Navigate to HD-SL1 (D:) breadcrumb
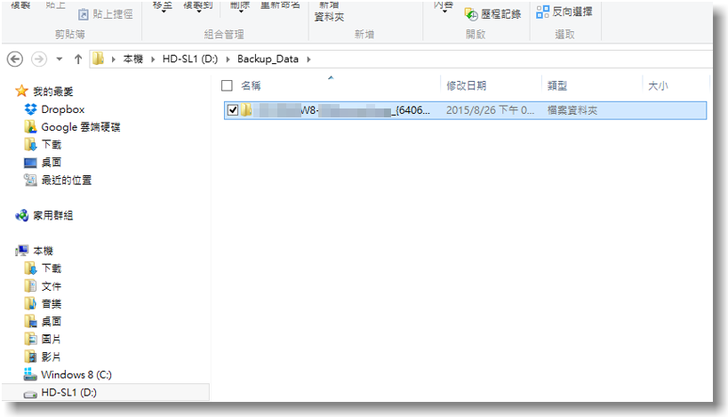The height and width of the screenshot is (417, 728). (190, 59)
